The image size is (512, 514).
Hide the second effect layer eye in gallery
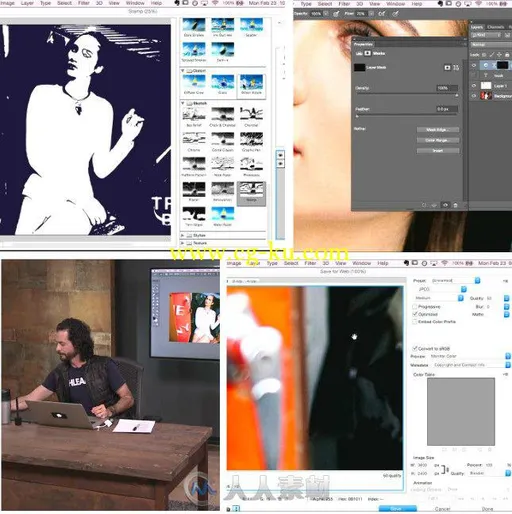(x=280, y=163)
